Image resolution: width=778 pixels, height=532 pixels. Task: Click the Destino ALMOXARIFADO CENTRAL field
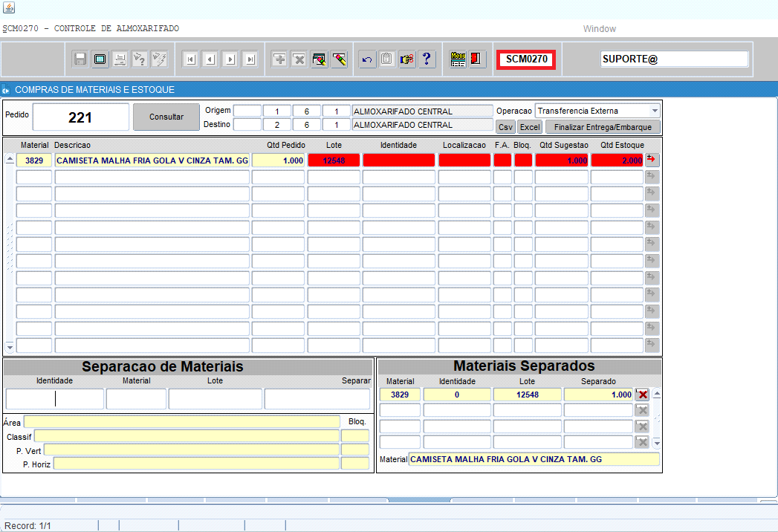click(x=422, y=125)
